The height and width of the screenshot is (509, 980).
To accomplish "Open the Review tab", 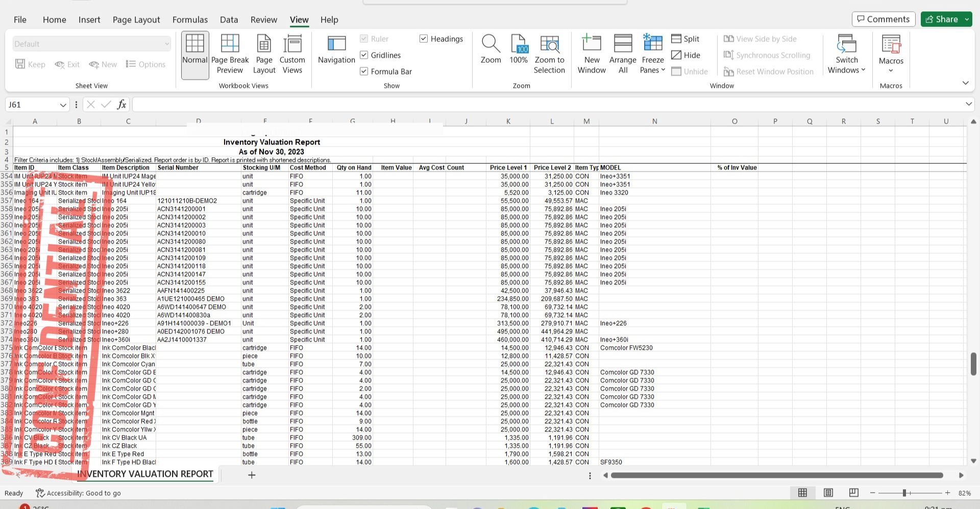I will [264, 19].
